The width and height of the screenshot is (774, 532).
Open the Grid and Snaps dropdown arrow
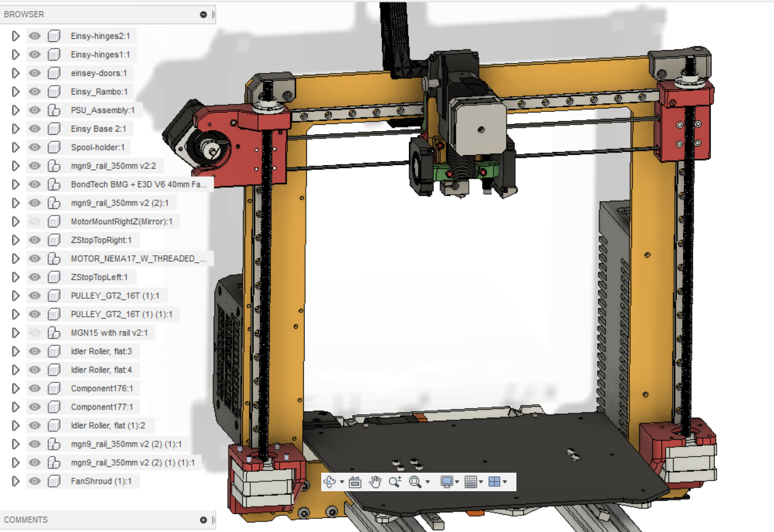click(481, 483)
